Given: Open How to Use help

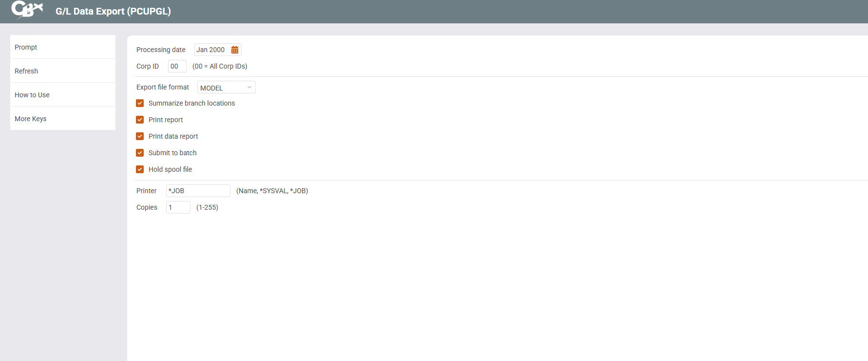Looking at the screenshot, I should coord(62,95).
